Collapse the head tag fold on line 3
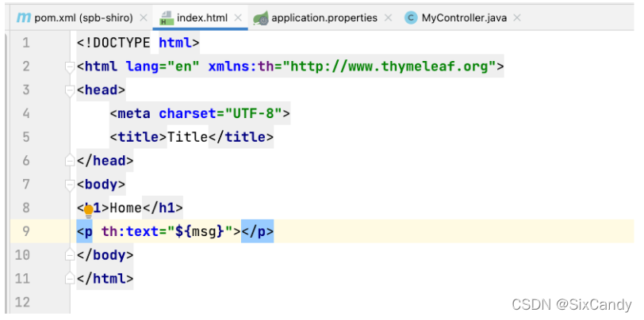644x320 pixels. click(70, 90)
